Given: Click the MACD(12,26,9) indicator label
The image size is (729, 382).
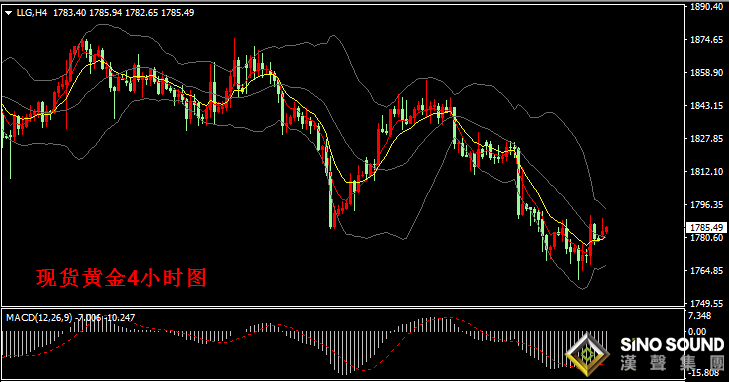Looking at the screenshot, I should [x=39, y=318].
